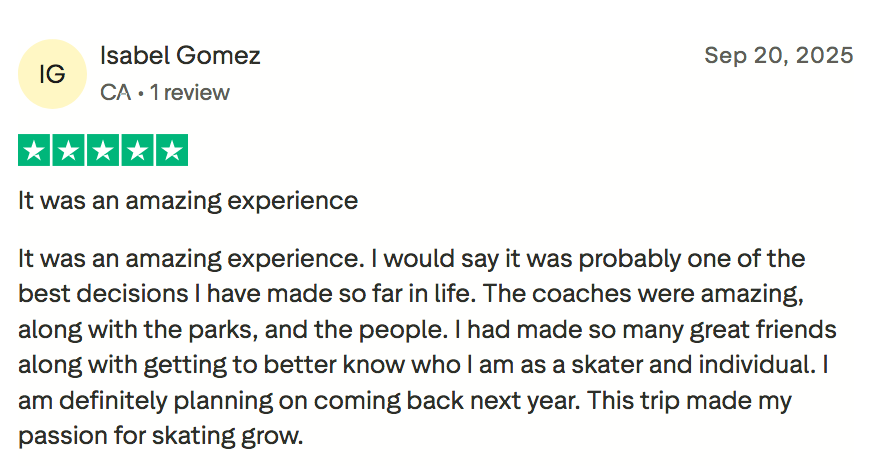The width and height of the screenshot is (896, 466).
Task: Click the third green rating star
Action: [103, 152]
